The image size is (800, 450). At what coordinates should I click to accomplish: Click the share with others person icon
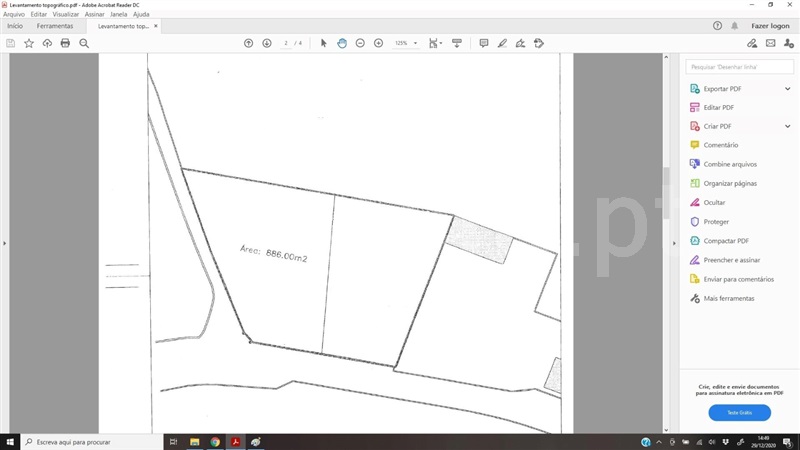(x=789, y=43)
